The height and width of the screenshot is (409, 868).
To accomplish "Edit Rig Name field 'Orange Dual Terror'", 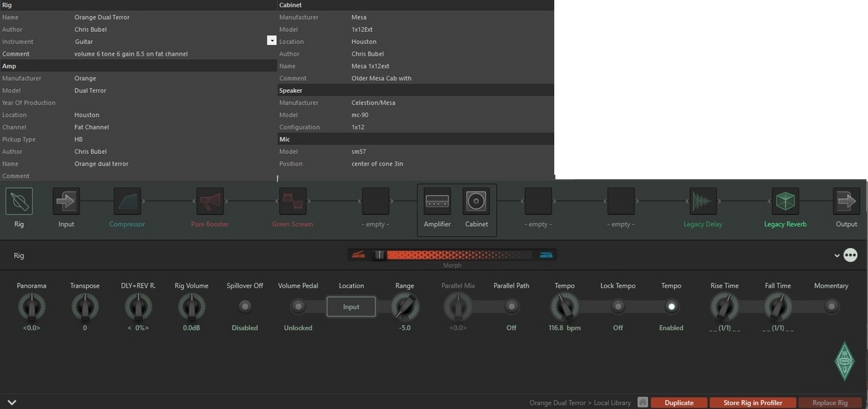I will click(x=174, y=17).
